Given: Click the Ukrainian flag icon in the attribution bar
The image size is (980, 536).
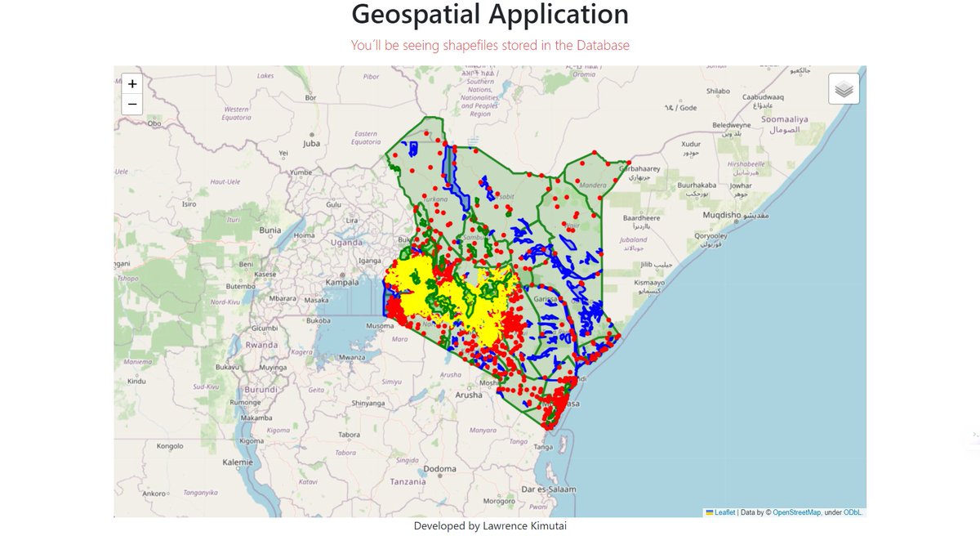Looking at the screenshot, I should pos(708,512).
